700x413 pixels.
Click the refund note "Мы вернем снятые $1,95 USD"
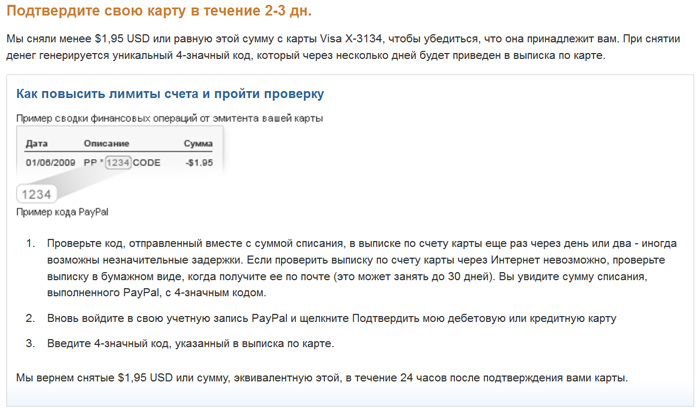point(322,378)
